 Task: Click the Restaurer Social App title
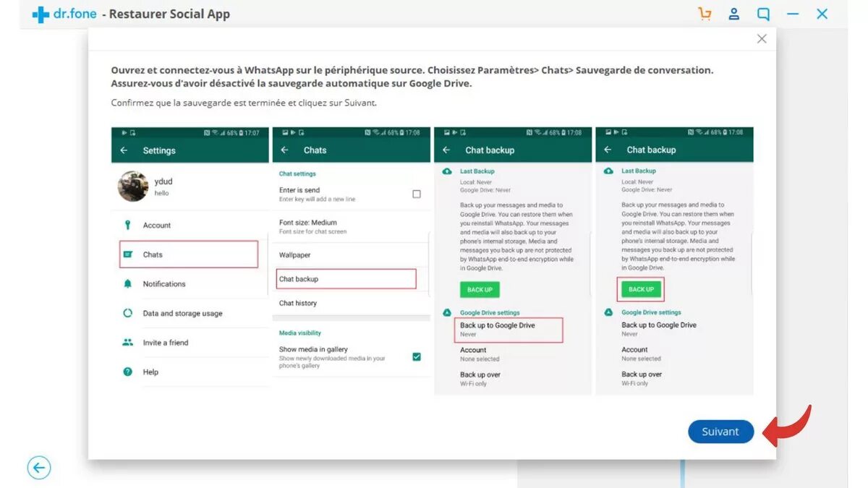[x=170, y=14]
